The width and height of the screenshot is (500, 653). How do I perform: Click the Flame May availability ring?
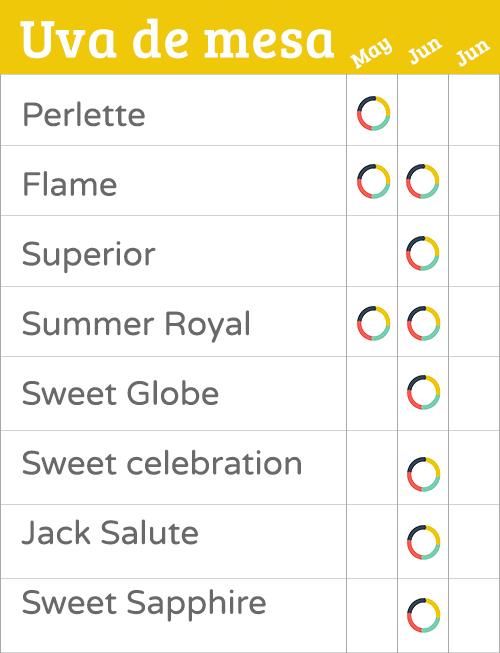click(373, 182)
